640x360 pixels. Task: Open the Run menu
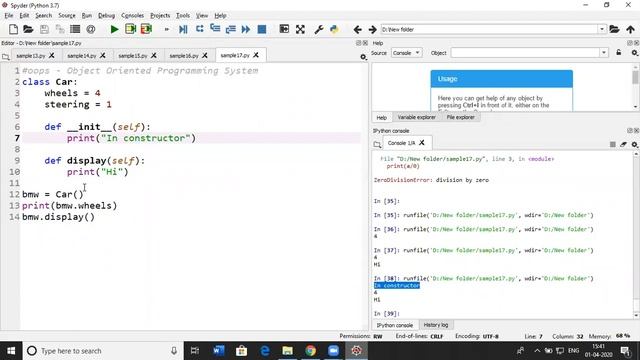coord(87,16)
